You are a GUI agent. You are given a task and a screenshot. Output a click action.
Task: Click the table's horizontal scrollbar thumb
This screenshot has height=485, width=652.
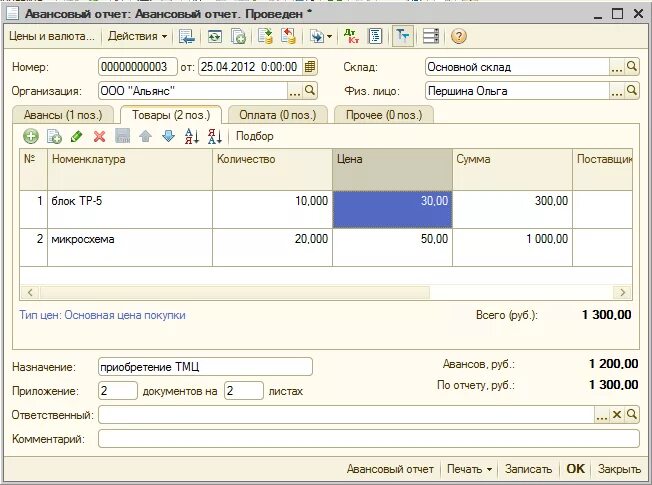click(235, 292)
